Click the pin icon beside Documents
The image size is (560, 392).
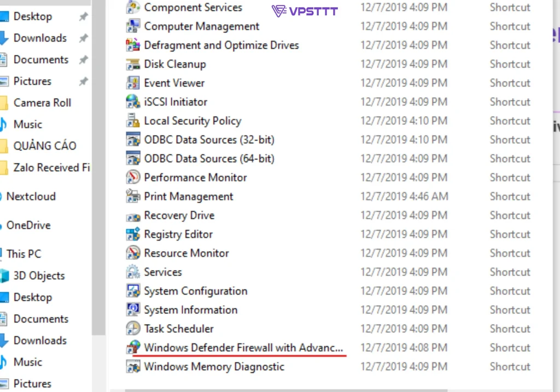pyautogui.click(x=83, y=60)
